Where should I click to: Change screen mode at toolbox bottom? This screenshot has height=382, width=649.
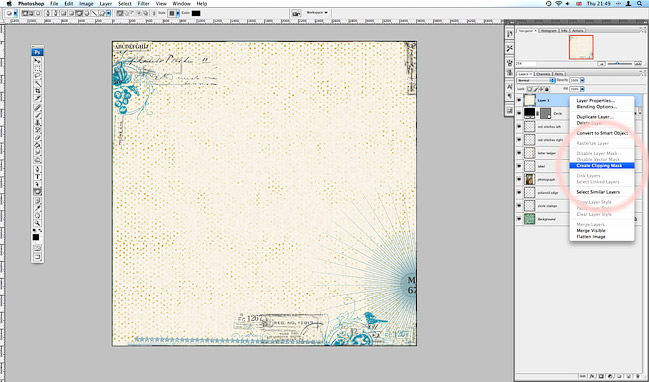click(x=37, y=257)
